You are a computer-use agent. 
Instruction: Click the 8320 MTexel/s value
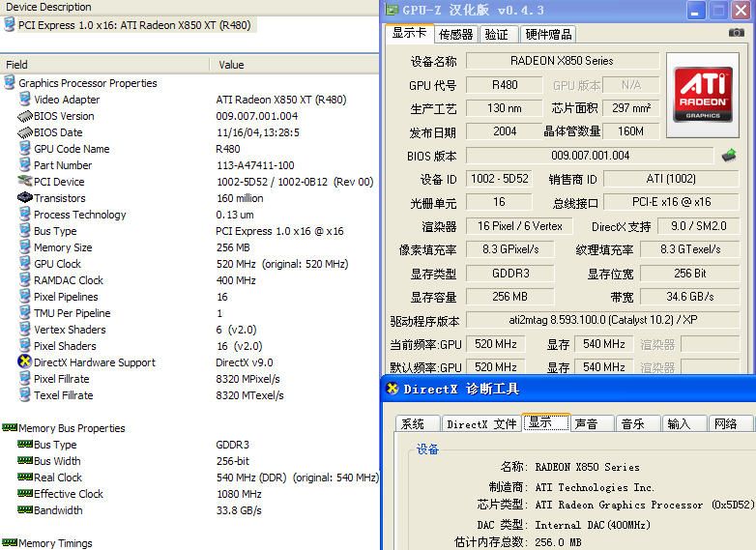click(x=249, y=395)
